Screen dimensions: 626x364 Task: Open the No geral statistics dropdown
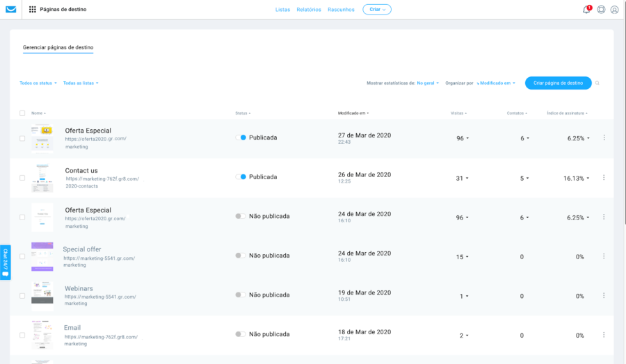(x=428, y=83)
